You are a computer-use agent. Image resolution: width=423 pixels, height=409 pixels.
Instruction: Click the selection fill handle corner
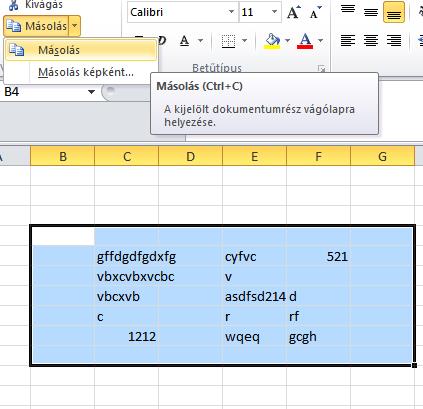[x=414, y=365]
